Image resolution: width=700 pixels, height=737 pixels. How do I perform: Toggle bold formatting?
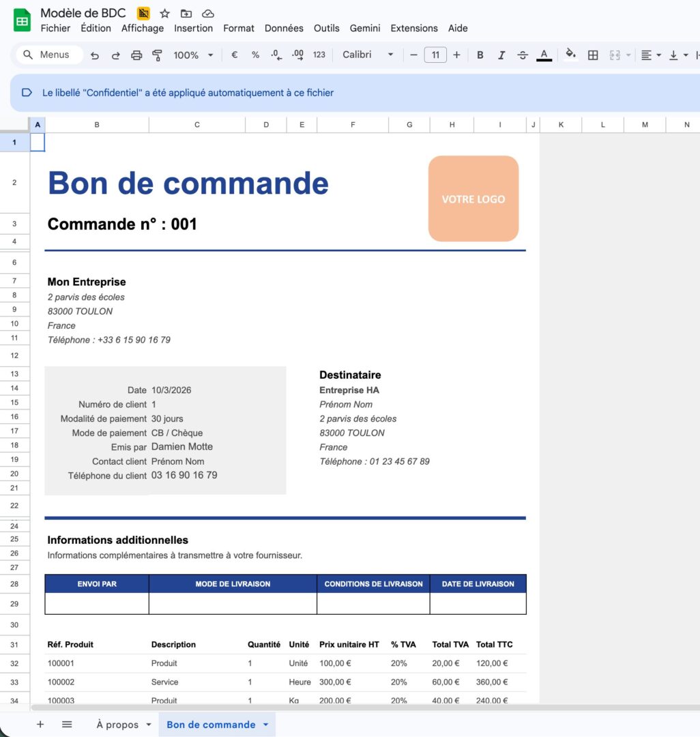480,55
